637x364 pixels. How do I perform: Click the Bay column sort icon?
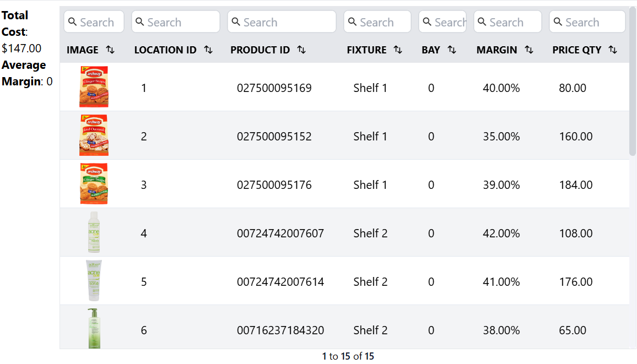coord(452,50)
